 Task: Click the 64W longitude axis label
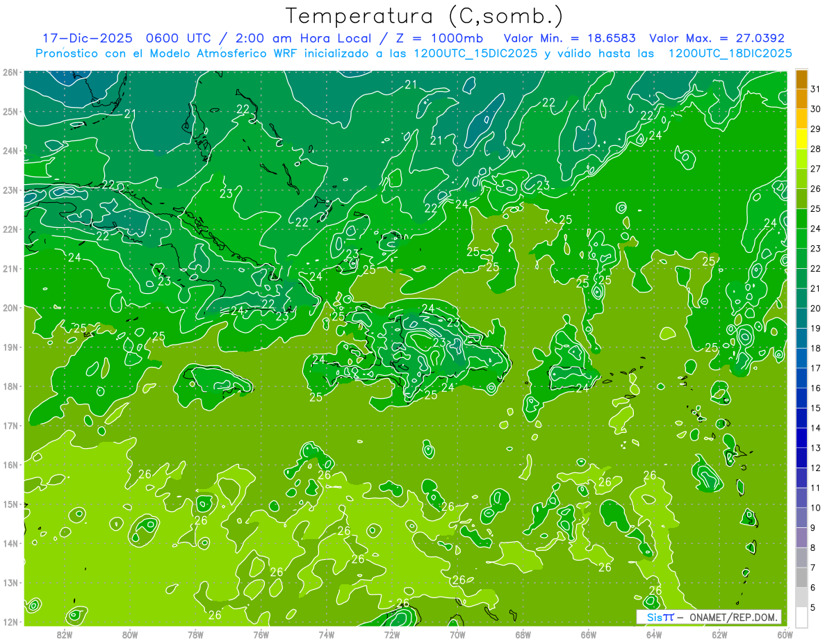(653, 634)
